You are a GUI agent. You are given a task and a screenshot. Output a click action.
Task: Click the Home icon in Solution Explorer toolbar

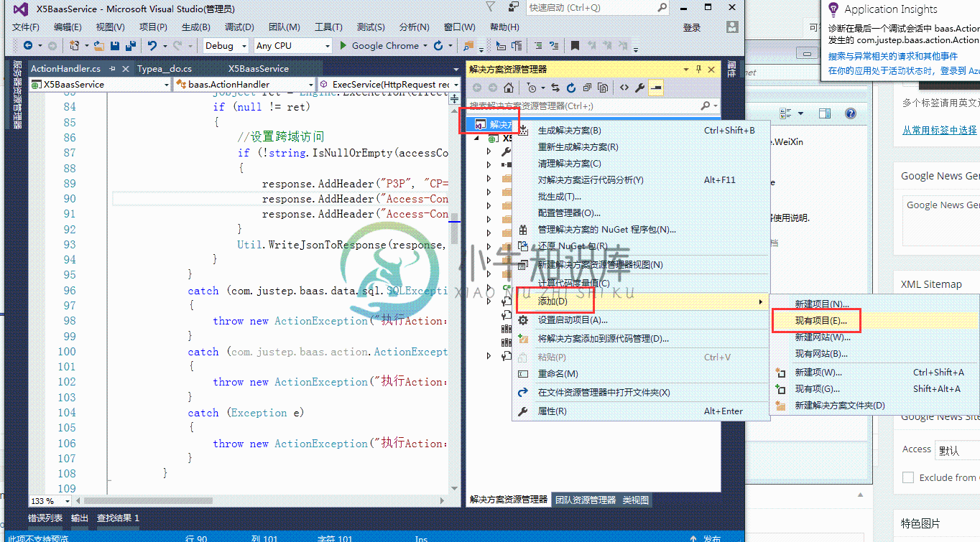click(509, 88)
